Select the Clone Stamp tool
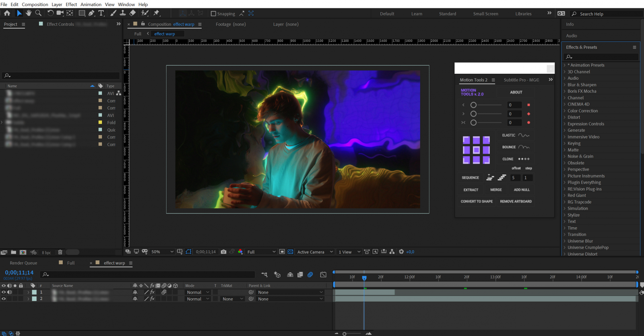 pyautogui.click(x=123, y=13)
